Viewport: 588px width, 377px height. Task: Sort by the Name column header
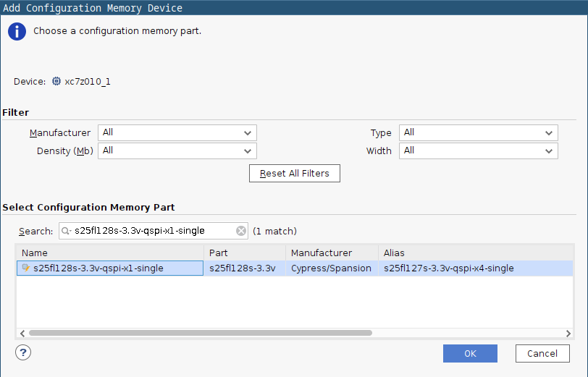coord(110,253)
